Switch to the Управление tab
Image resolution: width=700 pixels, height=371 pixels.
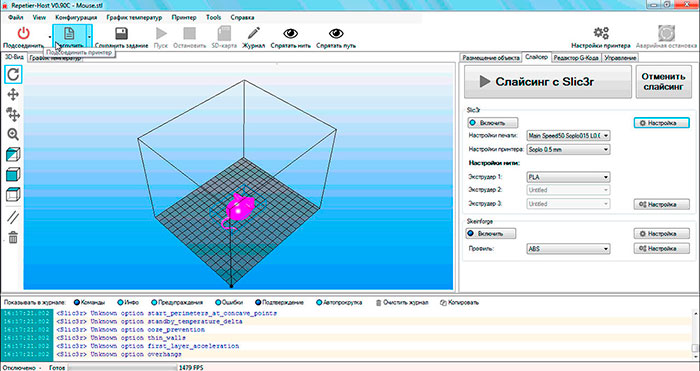pos(620,58)
